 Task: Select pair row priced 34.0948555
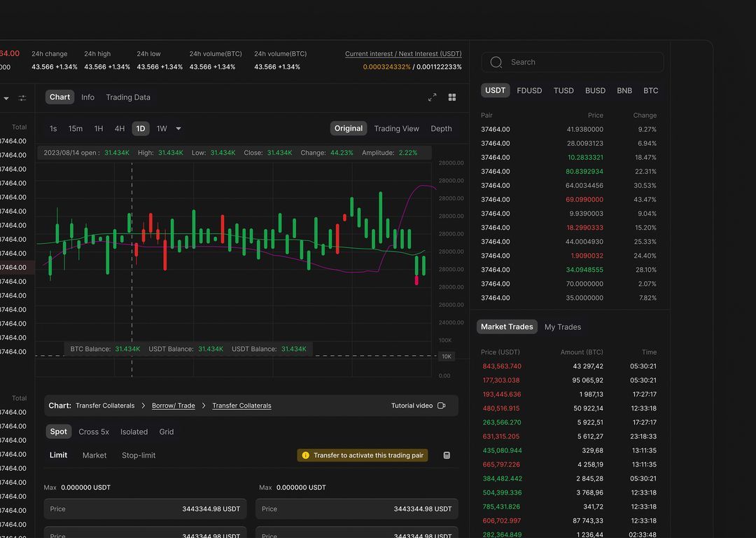(569, 270)
